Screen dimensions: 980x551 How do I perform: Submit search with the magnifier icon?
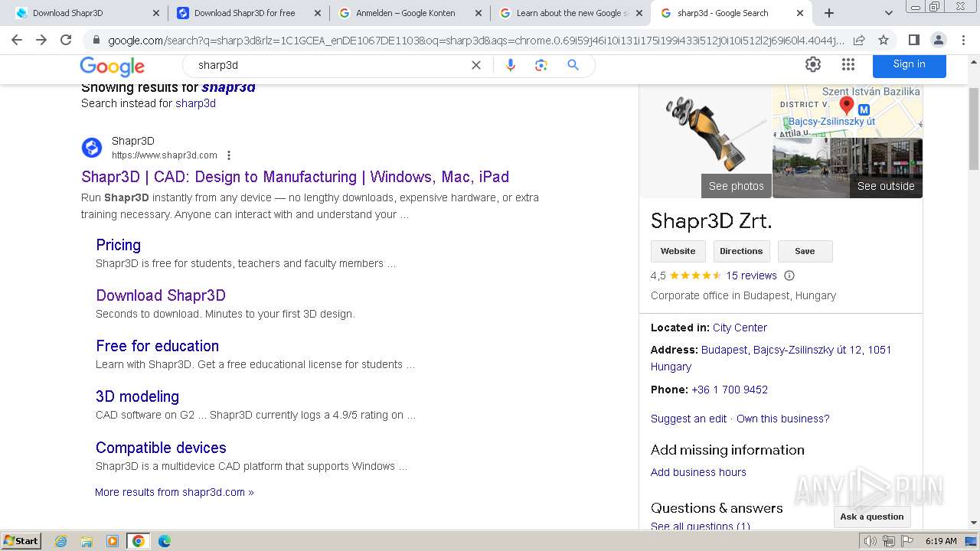coord(573,65)
